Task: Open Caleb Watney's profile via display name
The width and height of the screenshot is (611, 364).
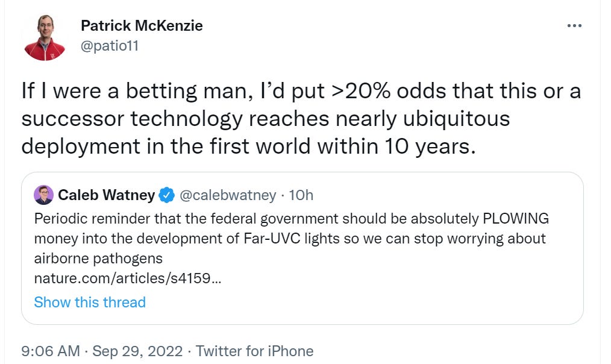Action: (106, 195)
